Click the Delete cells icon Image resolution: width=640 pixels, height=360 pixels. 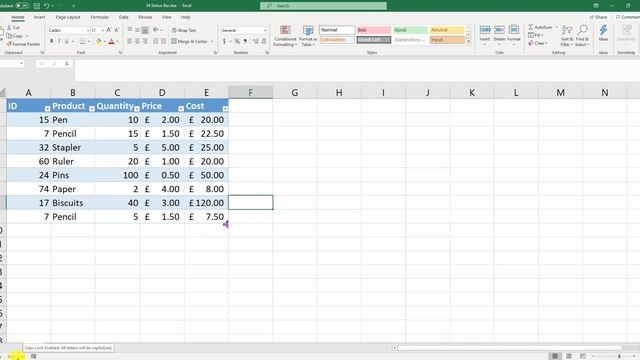499,30
